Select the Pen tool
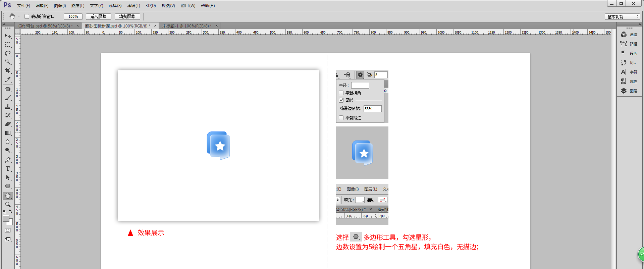The image size is (644, 269). coord(8,160)
